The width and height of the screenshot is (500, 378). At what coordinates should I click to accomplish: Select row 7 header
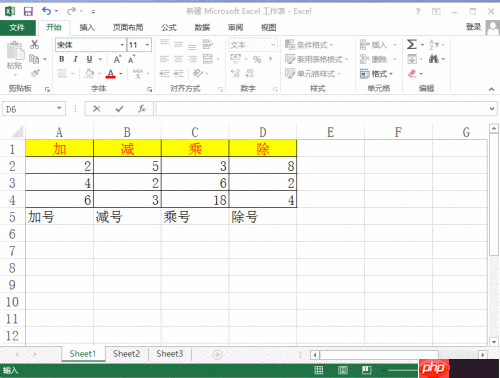coord(12,251)
